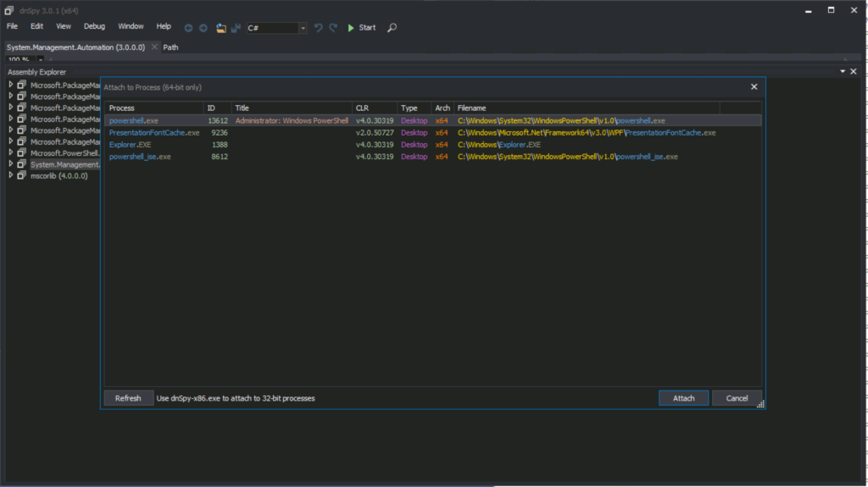This screenshot has height=487, width=868.
Task: Select the powershell_ise.exe process row
Action: point(140,157)
